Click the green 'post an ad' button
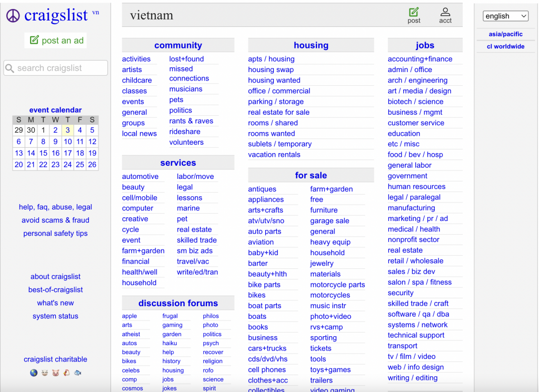This screenshot has width=539, height=392. [x=56, y=41]
